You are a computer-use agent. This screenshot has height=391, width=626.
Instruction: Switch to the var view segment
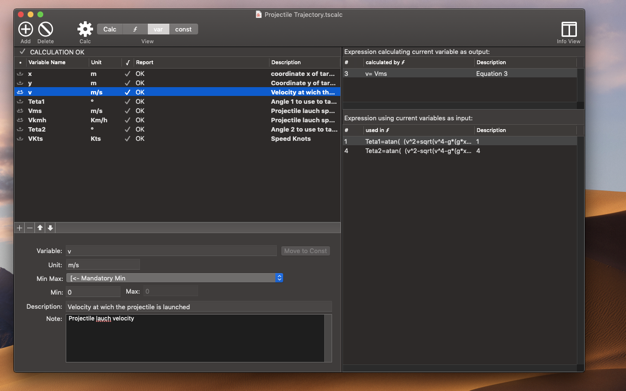pos(158,29)
